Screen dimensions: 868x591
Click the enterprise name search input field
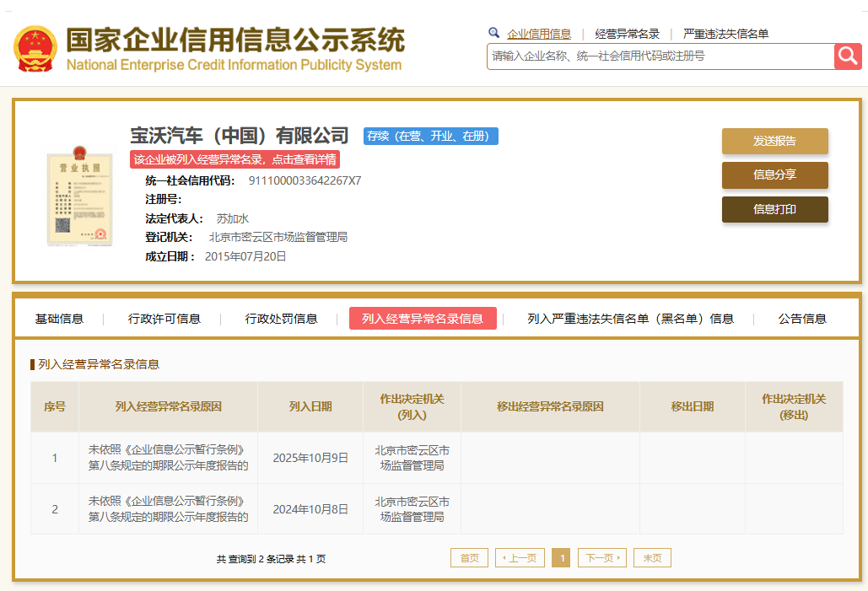[660, 56]
